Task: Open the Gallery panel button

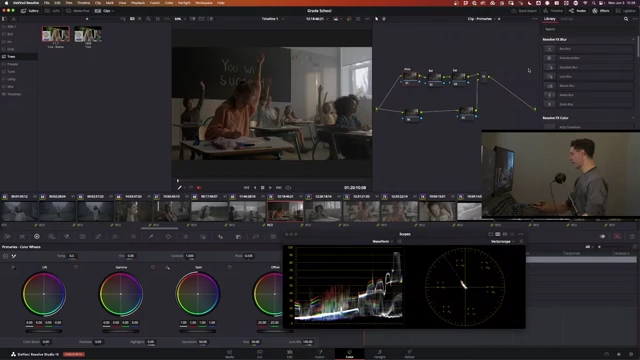Action: click(x=30, y=11)
